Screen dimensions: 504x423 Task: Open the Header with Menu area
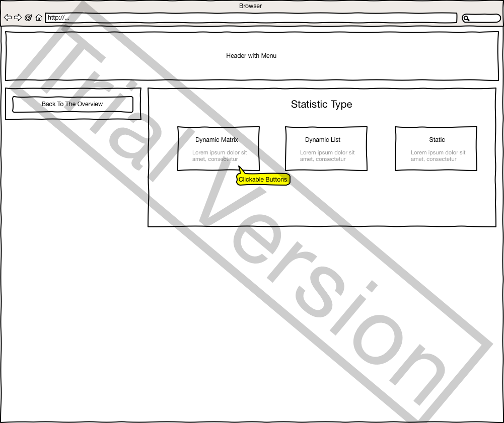point(251,56)
